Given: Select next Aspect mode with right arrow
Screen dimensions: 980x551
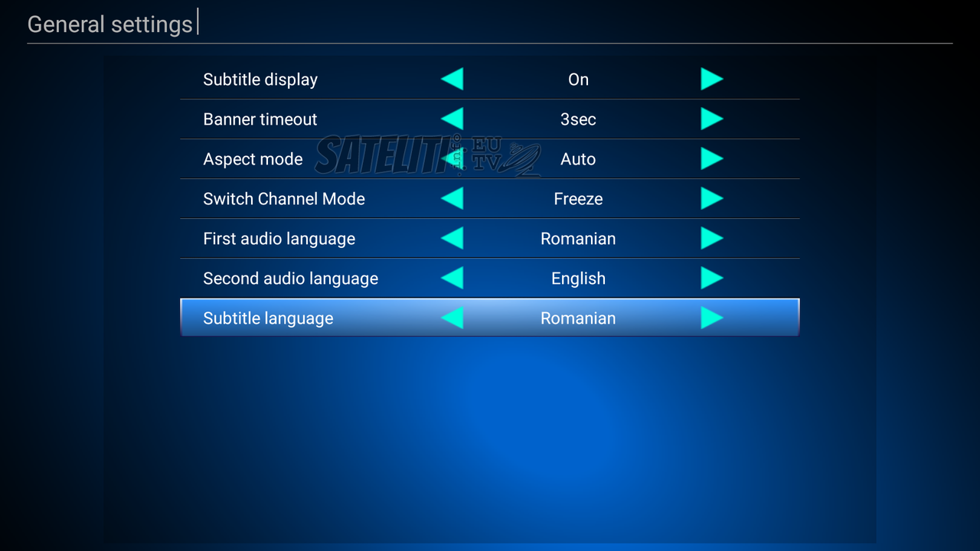Looking at the screenshot, I should tap(712, 158).
